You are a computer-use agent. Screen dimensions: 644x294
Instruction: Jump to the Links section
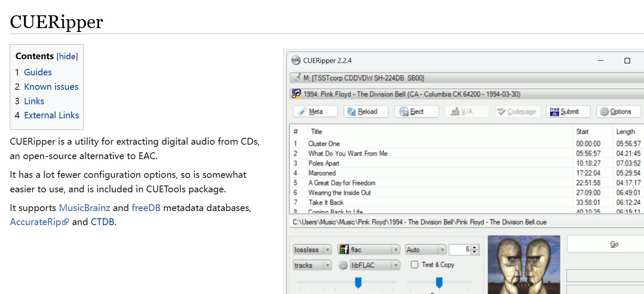(x=34, y=101)
